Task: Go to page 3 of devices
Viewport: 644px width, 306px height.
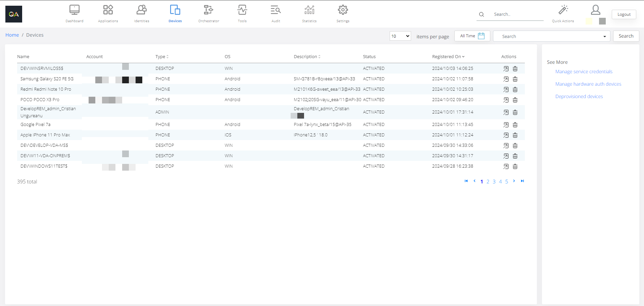Action: (494, 182)
